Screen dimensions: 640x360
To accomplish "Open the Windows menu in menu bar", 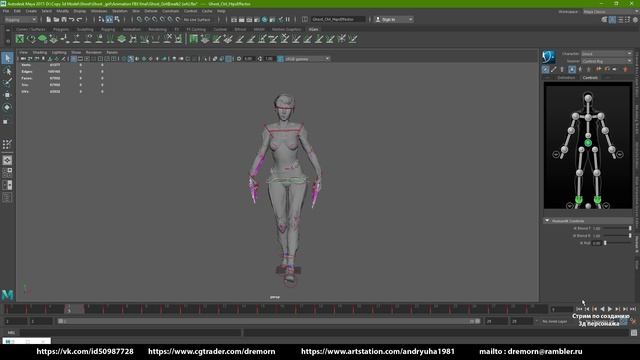I will pyautogui.click(x=99, y=11).
